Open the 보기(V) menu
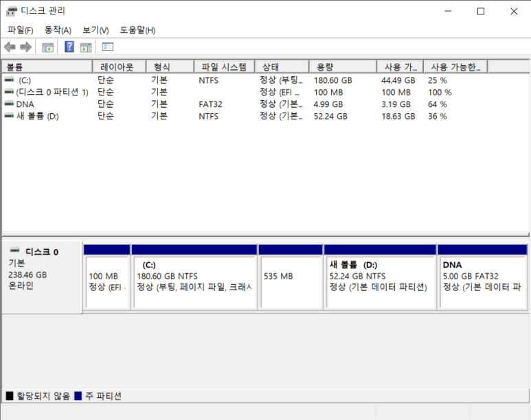531x420 pixels. 95,30
